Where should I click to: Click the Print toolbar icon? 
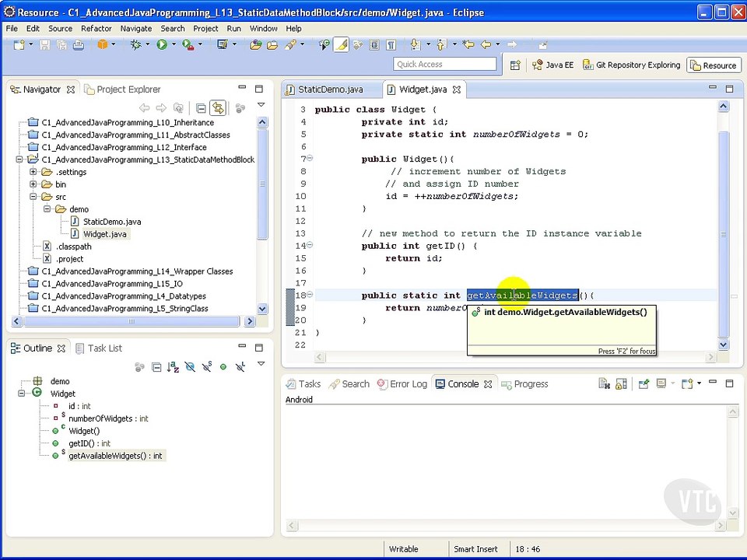coord(79,45)
